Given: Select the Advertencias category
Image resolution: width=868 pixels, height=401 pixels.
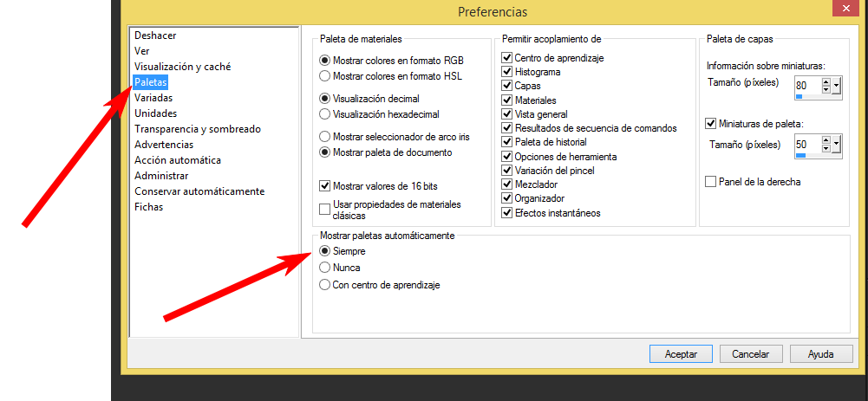Looking at the screenshot, I should 164,145.
